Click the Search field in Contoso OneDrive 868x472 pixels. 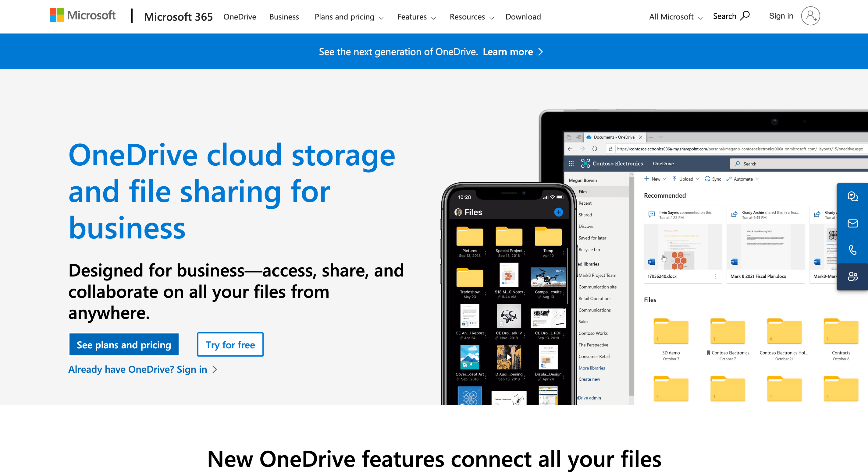pos(799,164)
